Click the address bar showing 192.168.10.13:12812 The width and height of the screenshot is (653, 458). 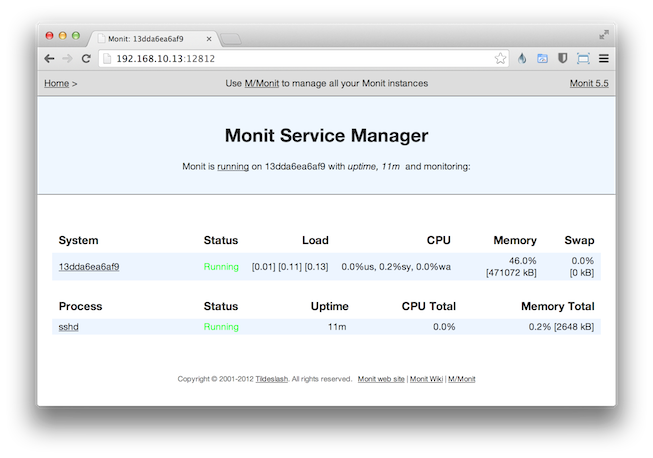click(300, 59)
